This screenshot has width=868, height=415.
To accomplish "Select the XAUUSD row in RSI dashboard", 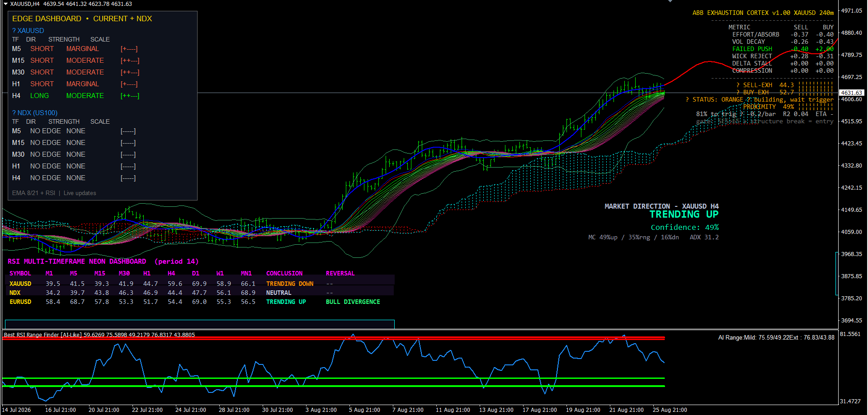I will coord(201,284).
